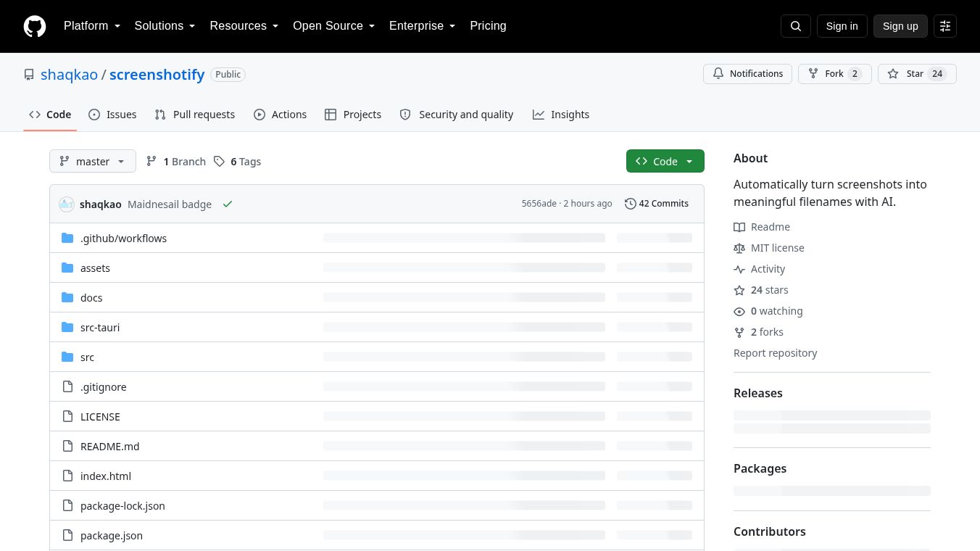Click the package-lock.json file icon

67,505
